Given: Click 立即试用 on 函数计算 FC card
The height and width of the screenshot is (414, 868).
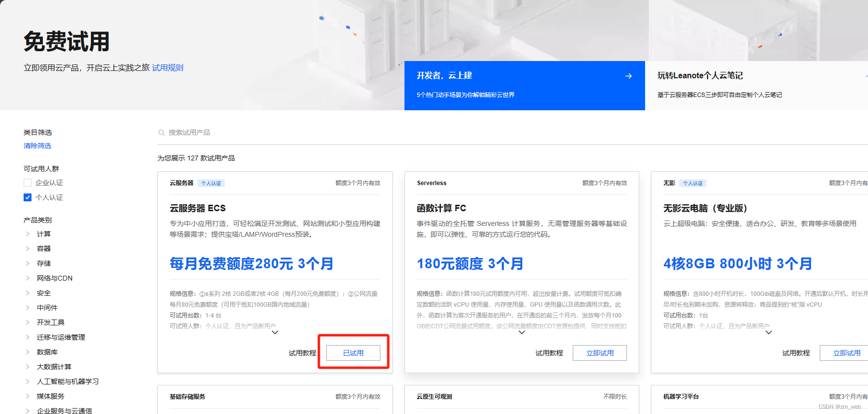Looking at the screenshot, I should point(600,353).
